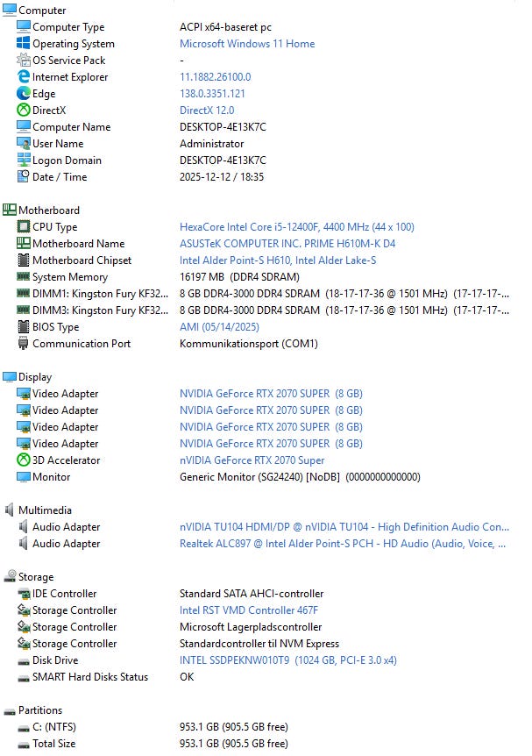532x756 pixels.
Task: Open the nVIDIA TU104 HDMI/DP audio link
Action: pos(344,526)
